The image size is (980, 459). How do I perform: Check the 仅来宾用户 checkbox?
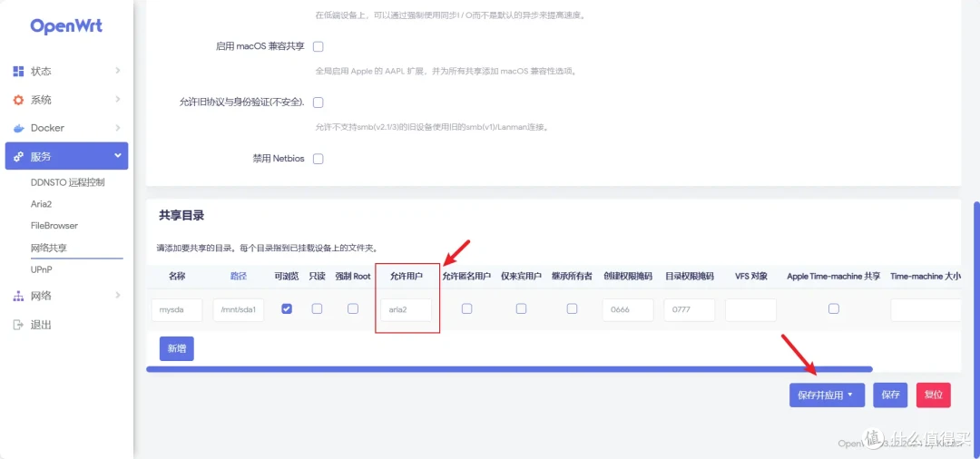point(521,308)
